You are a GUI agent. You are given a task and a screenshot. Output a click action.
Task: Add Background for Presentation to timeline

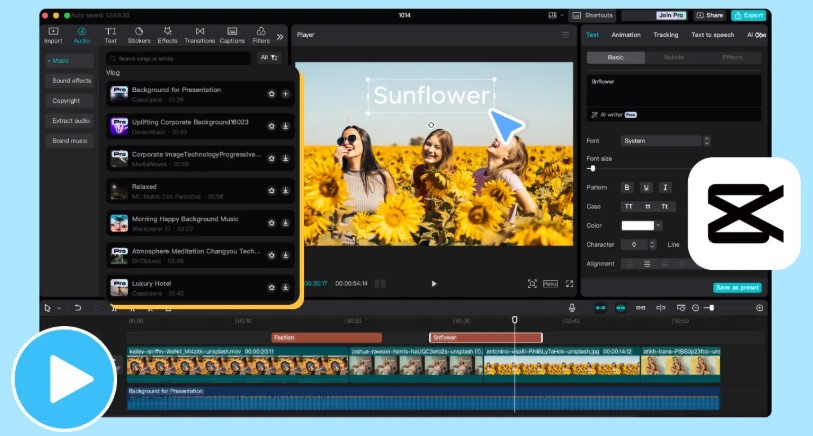[285, 94]
